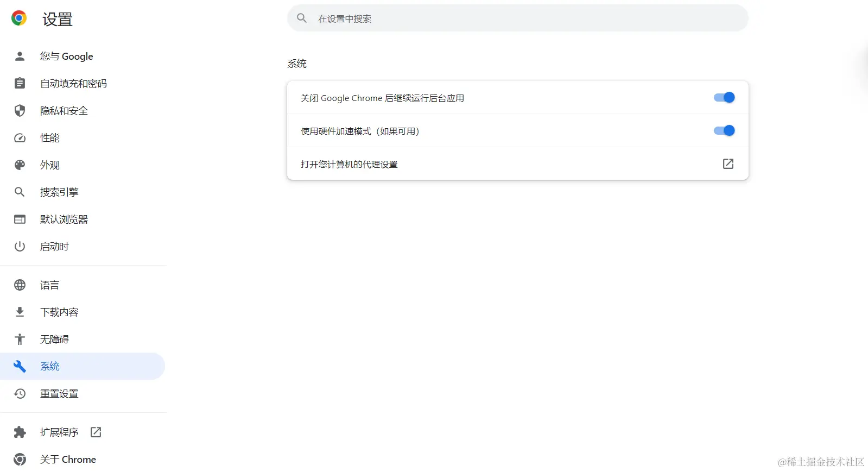Click the shield icon for 隐私和安全
Viewport: 868px width, 471px height.
pos(20,110)
